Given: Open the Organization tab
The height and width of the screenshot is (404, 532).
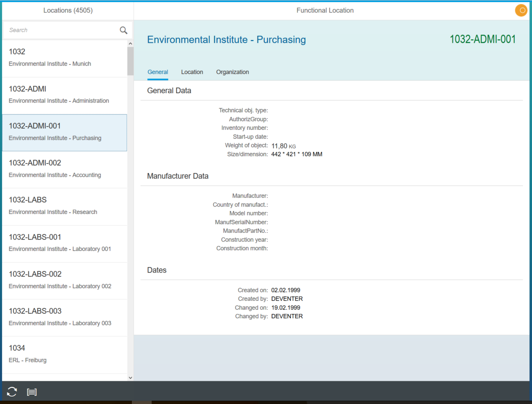Looking at the screenshot, I should 232,72.
